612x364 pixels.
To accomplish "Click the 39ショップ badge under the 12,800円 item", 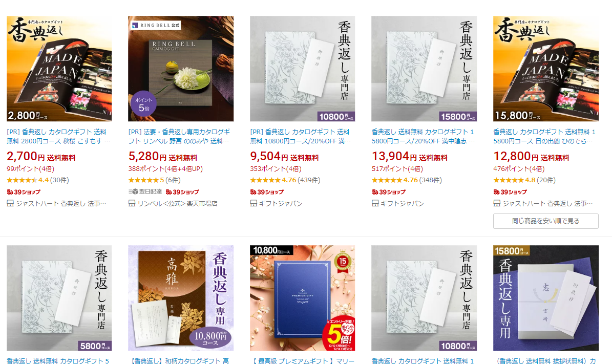I will tap(510, 192).
